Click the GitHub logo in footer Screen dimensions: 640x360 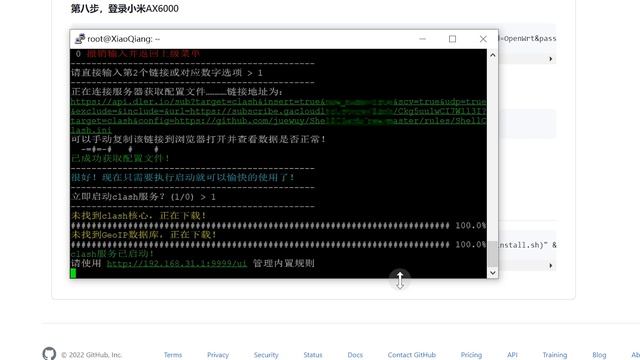(x=49, y=353)
